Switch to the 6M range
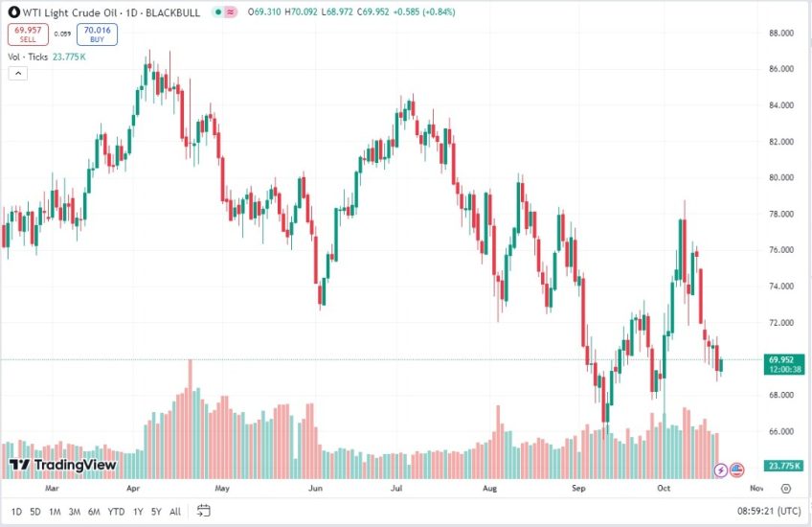This screenshot has height=527, width=812. (x=94, y=512)
